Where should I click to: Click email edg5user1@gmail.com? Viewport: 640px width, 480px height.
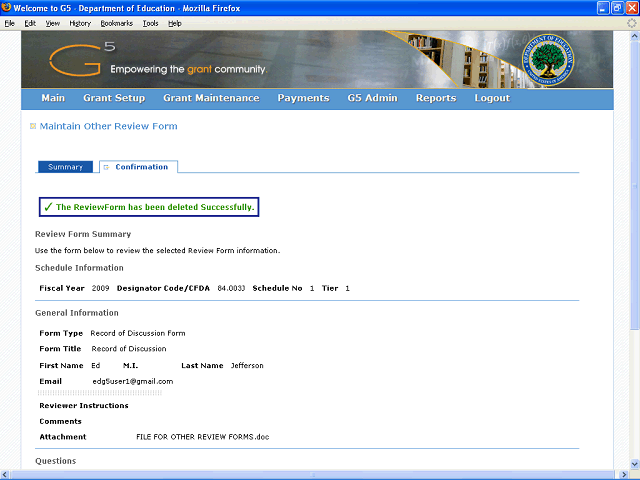point(133,381)
